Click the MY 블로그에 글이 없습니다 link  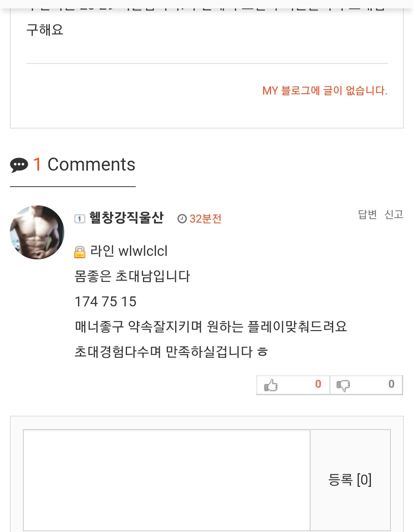point(325,91)
